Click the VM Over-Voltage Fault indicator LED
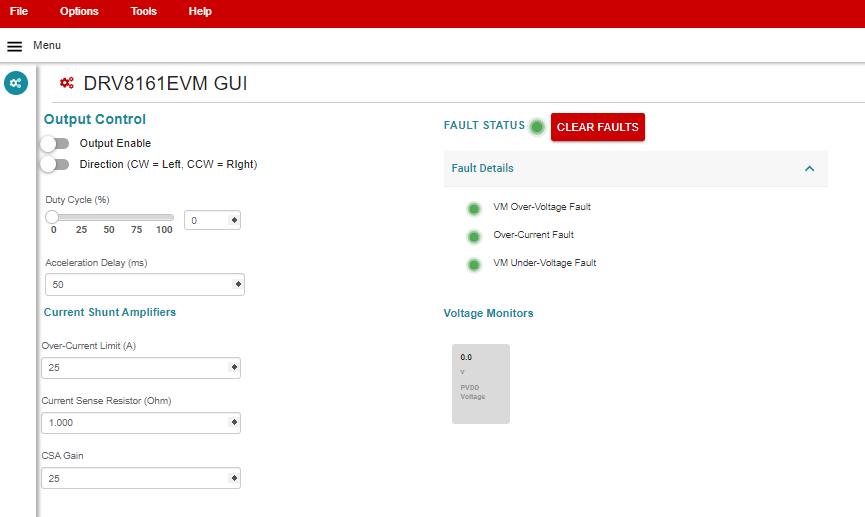 click(x=474, y=209)
